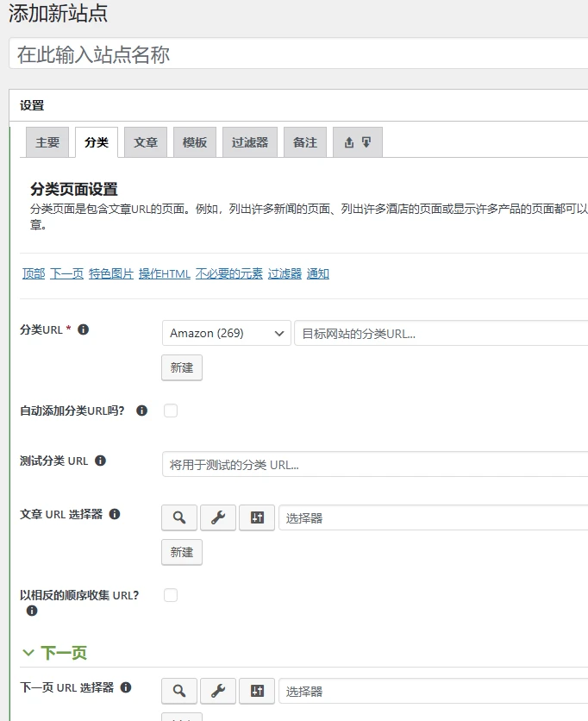The height and width of the screenshot is (721, 588).
Task: Click wrench icon in 文章 URL 选择器 row
Action: coord(218,517)
